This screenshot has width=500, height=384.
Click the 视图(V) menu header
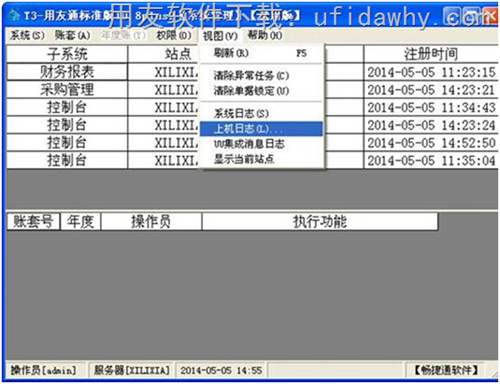tap(220, 35)
